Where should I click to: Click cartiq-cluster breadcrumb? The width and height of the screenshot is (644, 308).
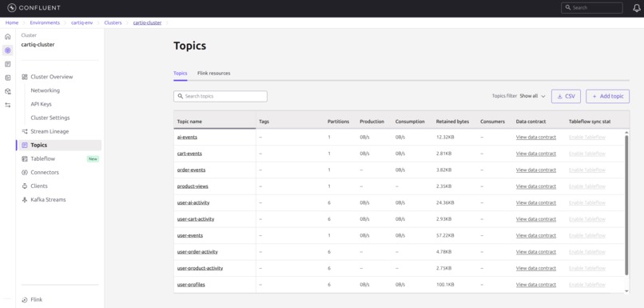(148, 23)
